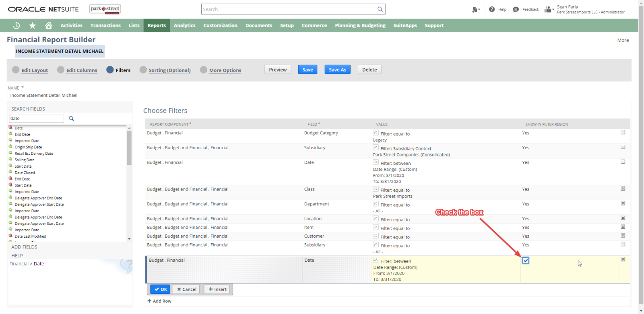Cancel the filter row edit
This screenshot has width=644, height=314.
(187, 289)
